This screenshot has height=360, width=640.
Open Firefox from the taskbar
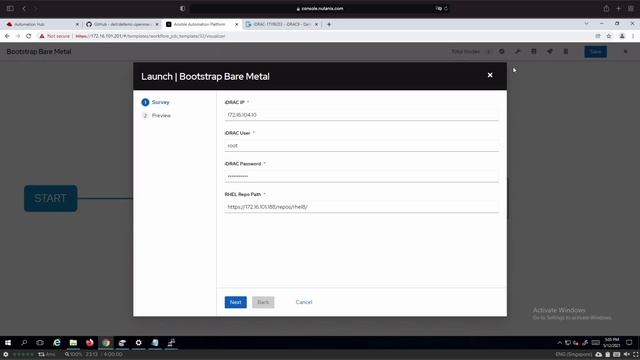[89, 343]
